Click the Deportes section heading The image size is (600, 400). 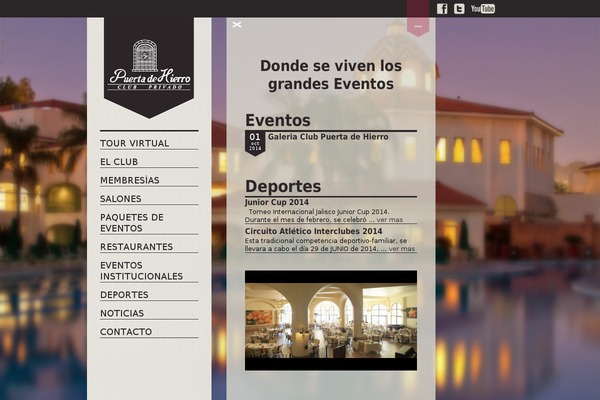tap(283, 187)
